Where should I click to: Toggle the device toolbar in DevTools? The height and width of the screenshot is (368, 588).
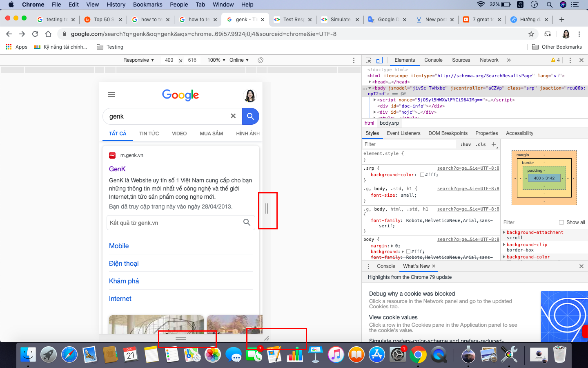(x=379, y=60)
